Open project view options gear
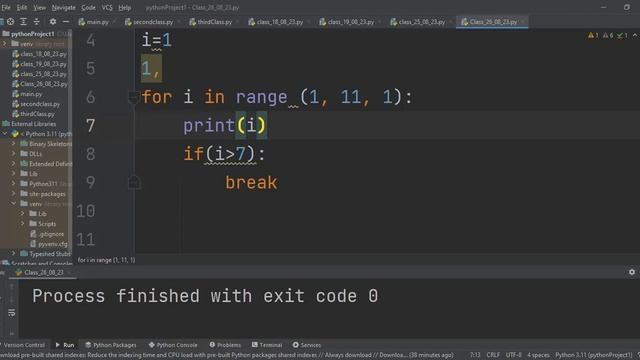 click(53, 22)
